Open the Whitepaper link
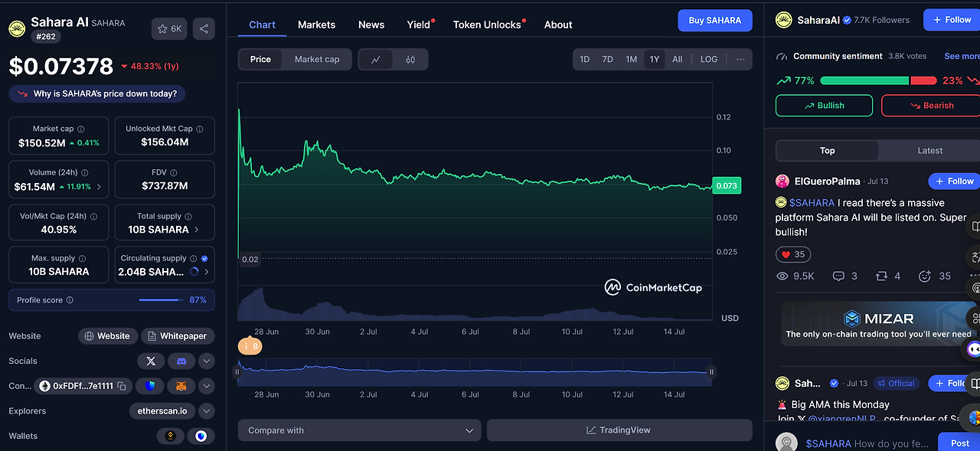Image resolution: width=980 pixels, height=451 pixels. (178, 336)
